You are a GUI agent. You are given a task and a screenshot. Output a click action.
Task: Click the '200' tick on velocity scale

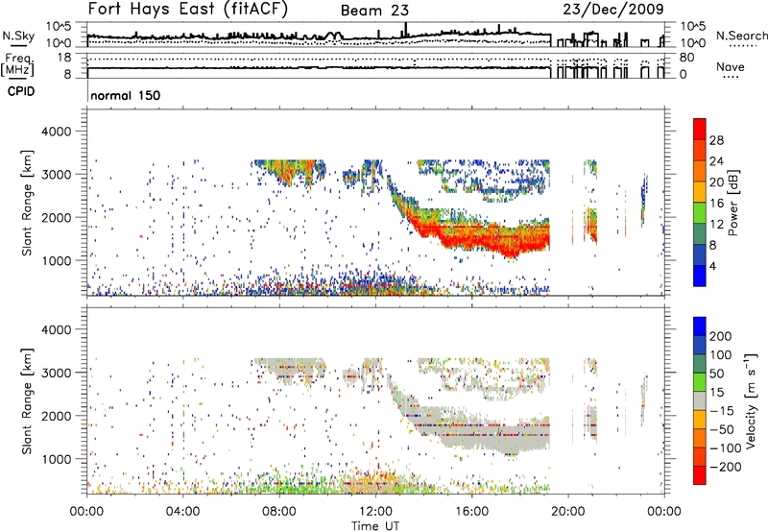[721, 336]
